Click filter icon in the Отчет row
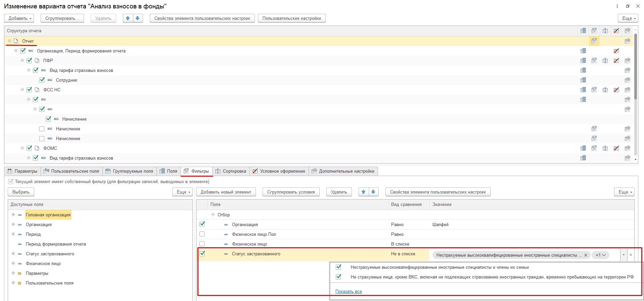The width and height of the screenshot is (644, 301). (594, 41)
